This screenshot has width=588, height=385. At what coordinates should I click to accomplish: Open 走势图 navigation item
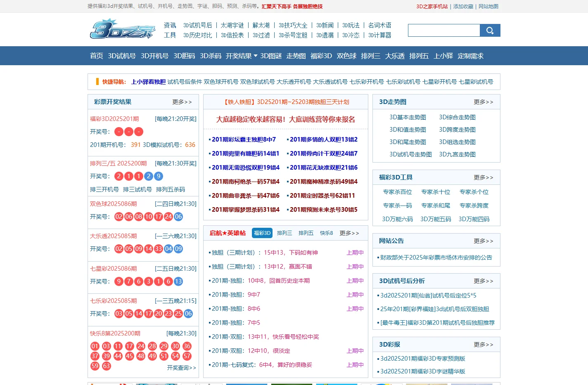coord(296,56)
